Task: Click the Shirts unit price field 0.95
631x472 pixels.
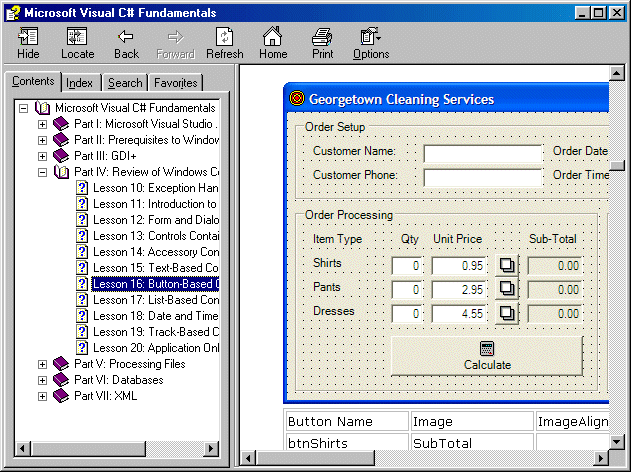Action: (x=459, y=266)
